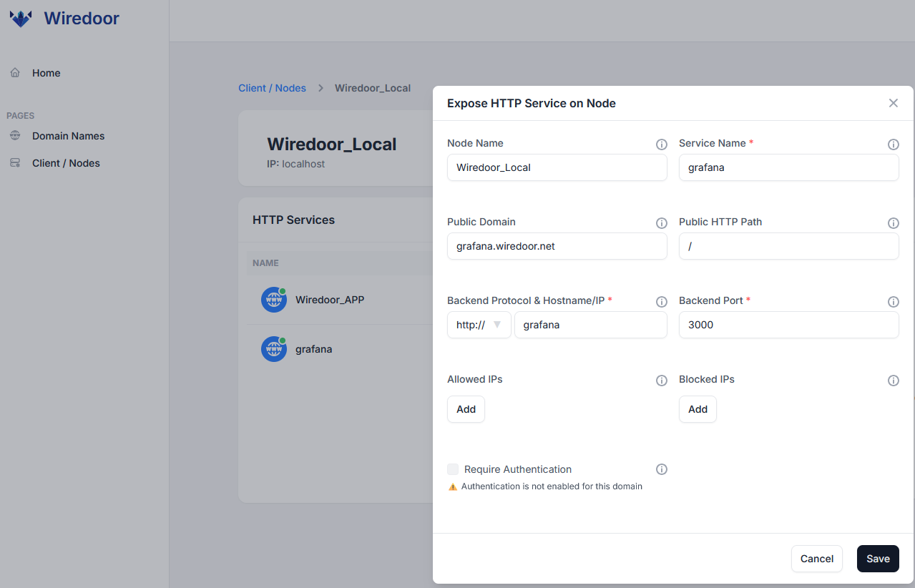Toggle the Require Authentication checkbox
Image resolution: width=915 pixels, height=588 pixels.
tap(453, 469)
